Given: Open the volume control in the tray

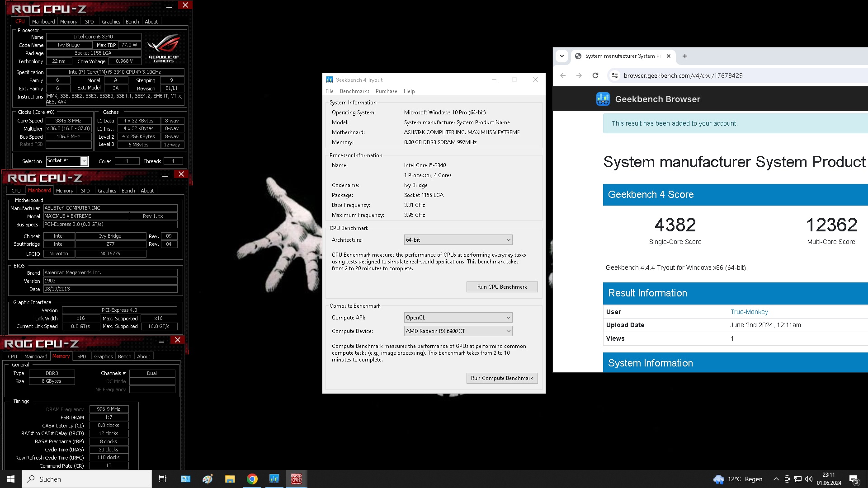Looking at the screenshot, I should tap(809, 479).
